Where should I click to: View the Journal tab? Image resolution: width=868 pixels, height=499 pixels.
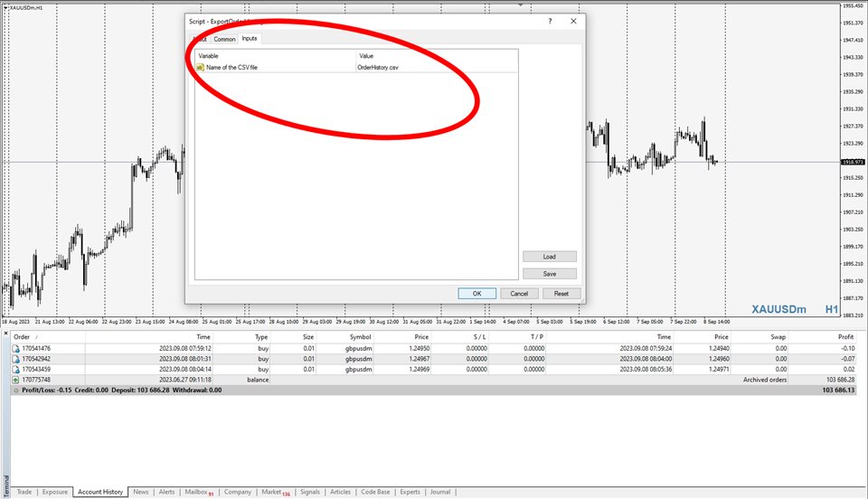(x=440, y=492)
